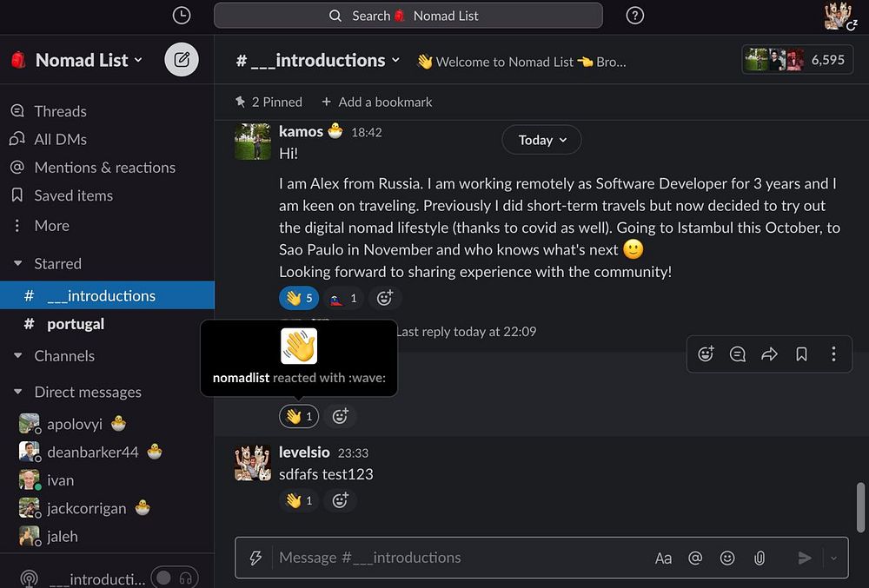869x588 pixels.
Task: Toggle the huddle switch with headphones
Action: (175, 578)
